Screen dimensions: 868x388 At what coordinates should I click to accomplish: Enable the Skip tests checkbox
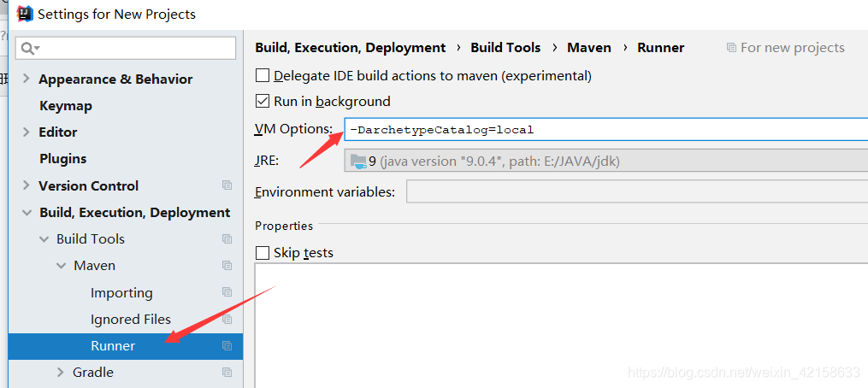[x=263, y=253]
